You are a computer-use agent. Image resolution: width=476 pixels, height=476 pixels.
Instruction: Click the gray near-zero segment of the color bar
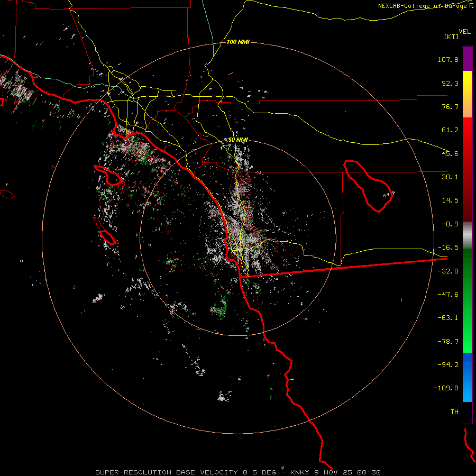(x=467, y=235)
